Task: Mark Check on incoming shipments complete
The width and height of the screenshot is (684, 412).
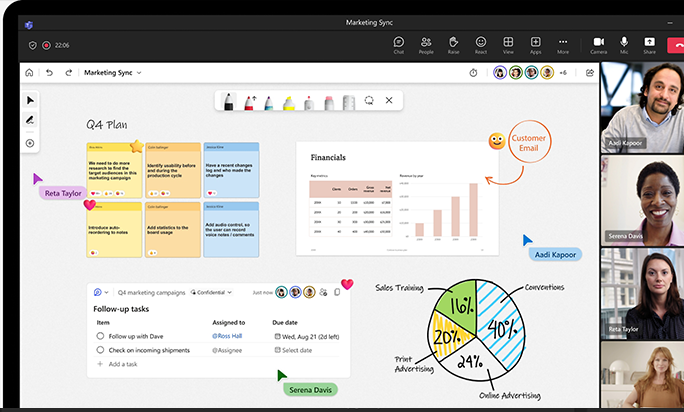Action: pos(100,350)
